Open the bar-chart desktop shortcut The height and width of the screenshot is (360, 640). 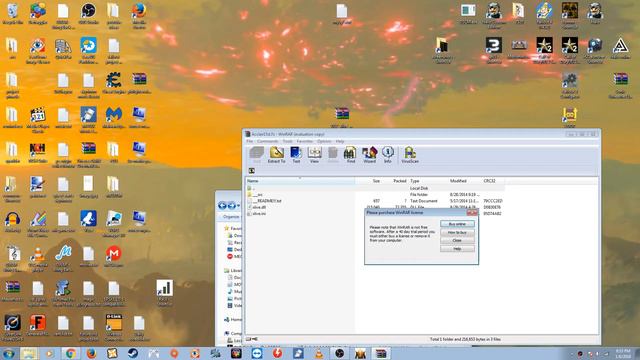click(164, 293)
